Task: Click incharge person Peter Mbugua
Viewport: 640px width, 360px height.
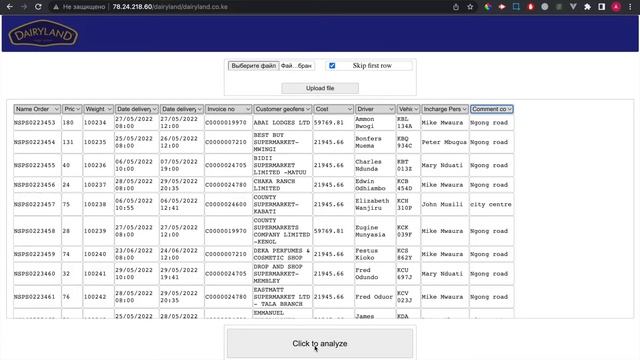Action: tap(444, 142)
